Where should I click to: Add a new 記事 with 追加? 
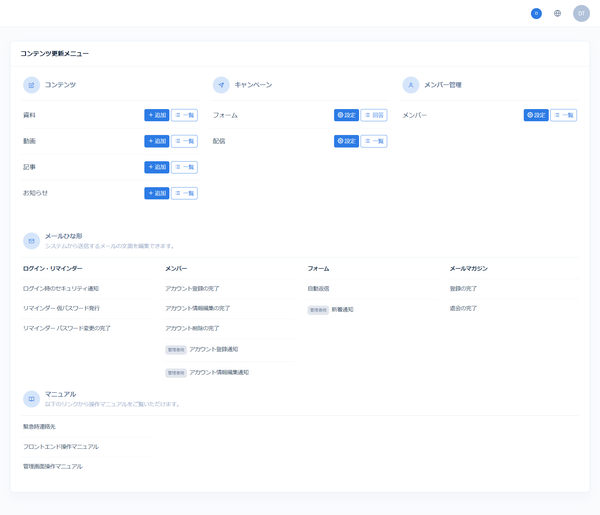pos(157,167)
